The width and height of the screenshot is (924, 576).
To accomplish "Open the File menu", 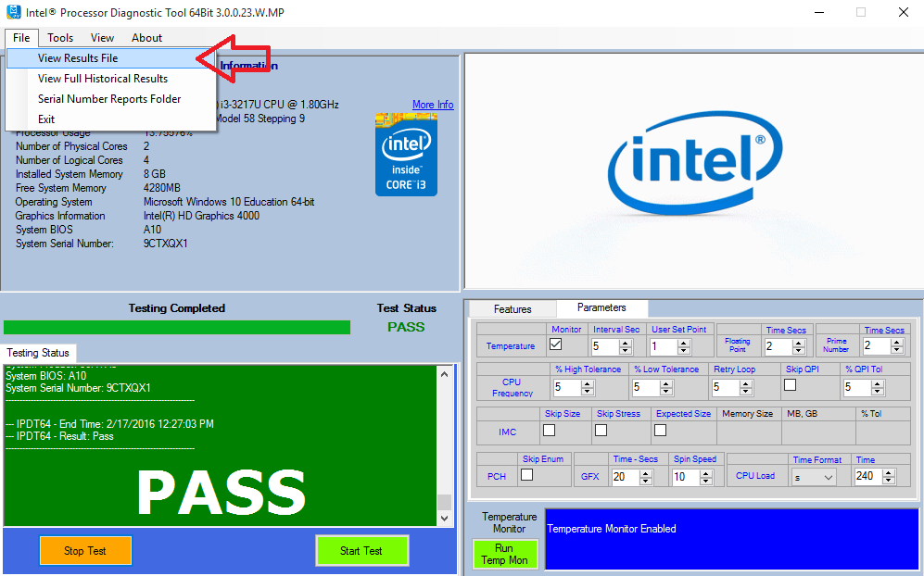I will (22, 38).
